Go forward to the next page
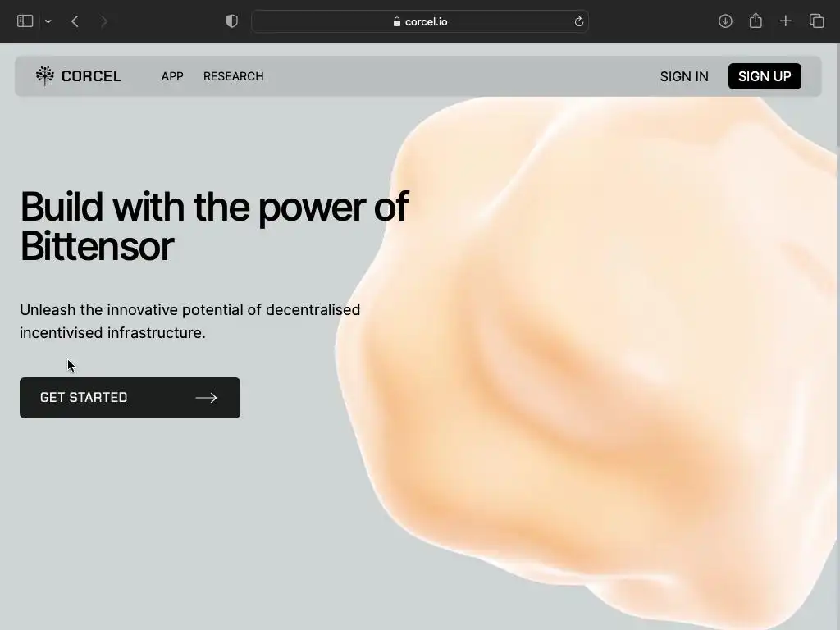This screenshot has width=840, height=630. (x=104, y=21)
